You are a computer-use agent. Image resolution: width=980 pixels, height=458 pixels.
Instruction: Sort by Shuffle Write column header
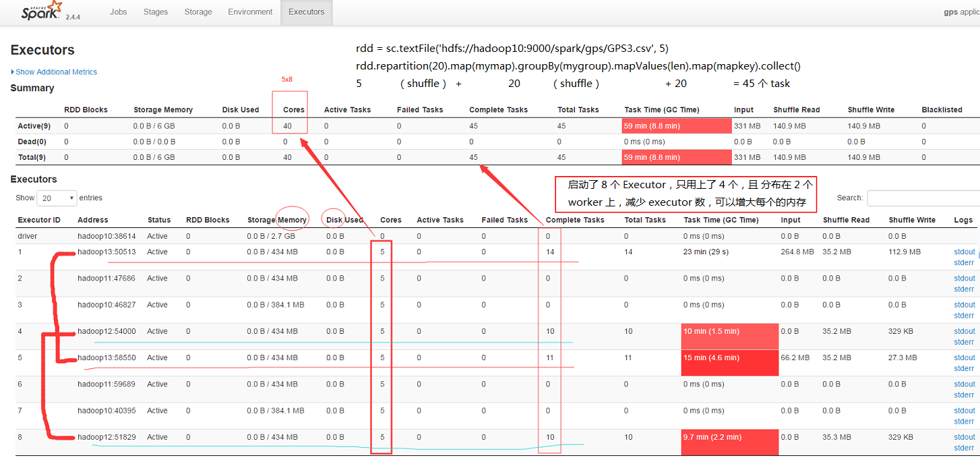click(912, 220)
